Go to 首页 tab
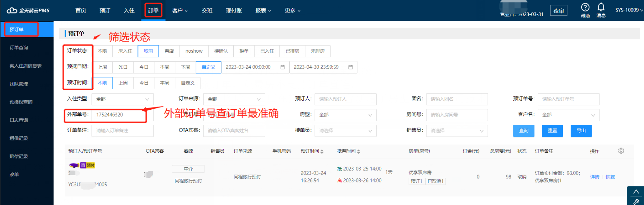Viewport: 644px width, 205px height. click(81, 10)
